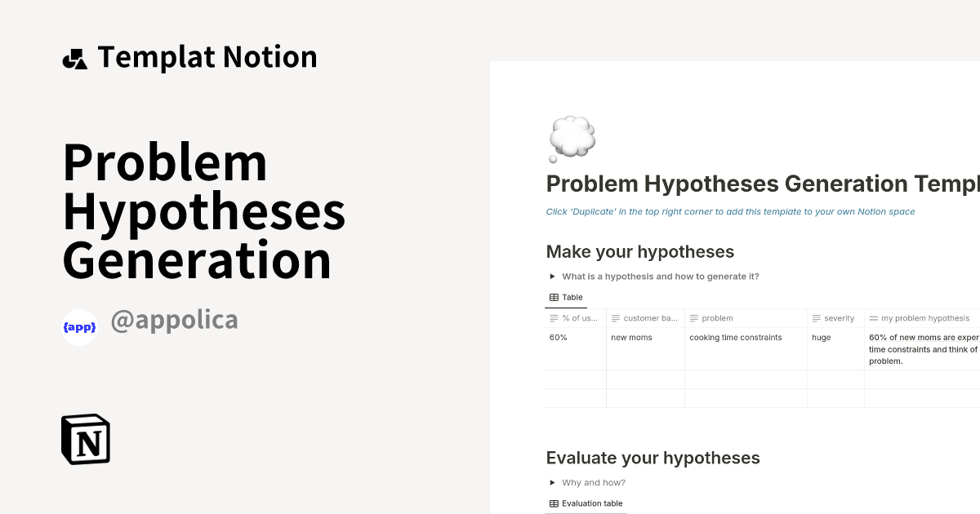The height and width of the screenshot is (514, 980).
Task: Click the Templat Notion logo icon
Action: pos(75,56)
